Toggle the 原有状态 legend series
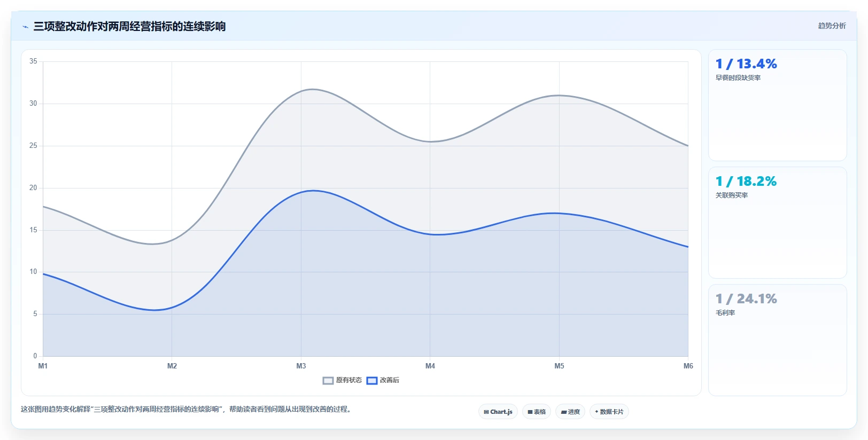The width and height of the screenshot is (868, 440). tap(342, 380)
